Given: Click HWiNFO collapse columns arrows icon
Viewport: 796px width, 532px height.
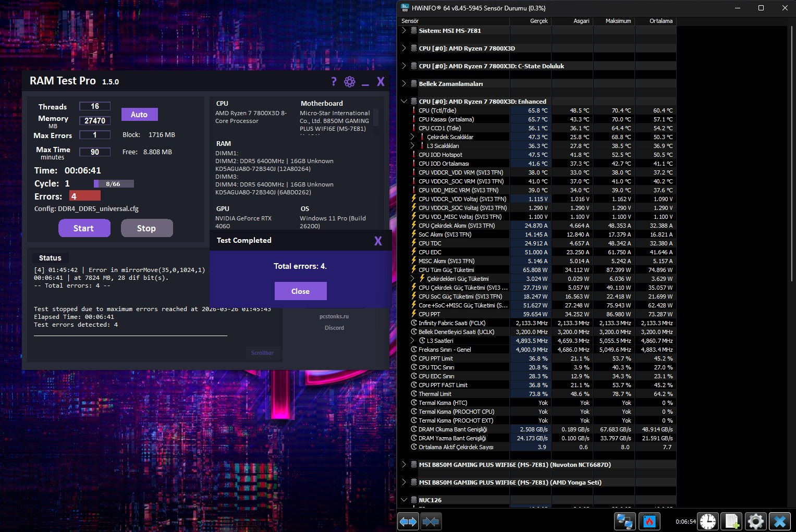Looking at the screenshot, I should 431,521.
